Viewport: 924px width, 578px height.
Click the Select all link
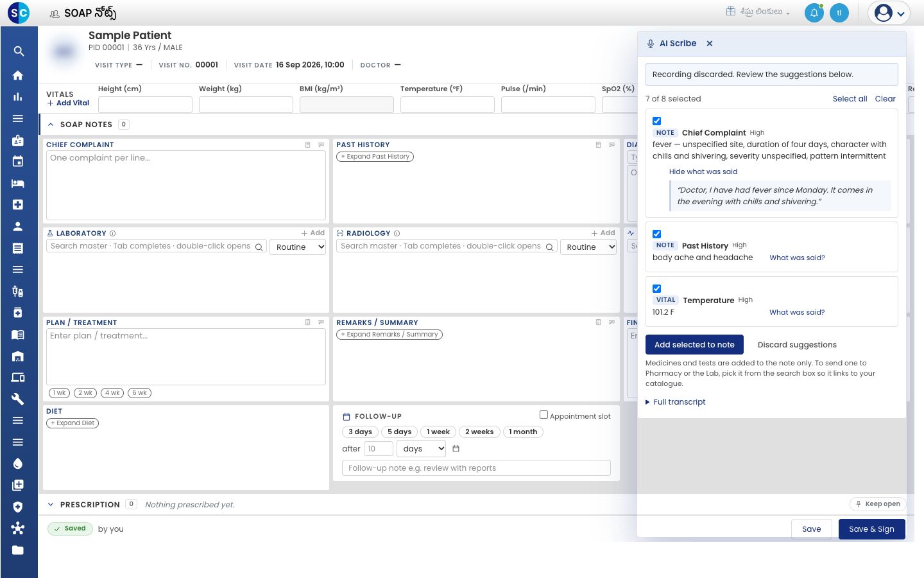coord(850,99)
